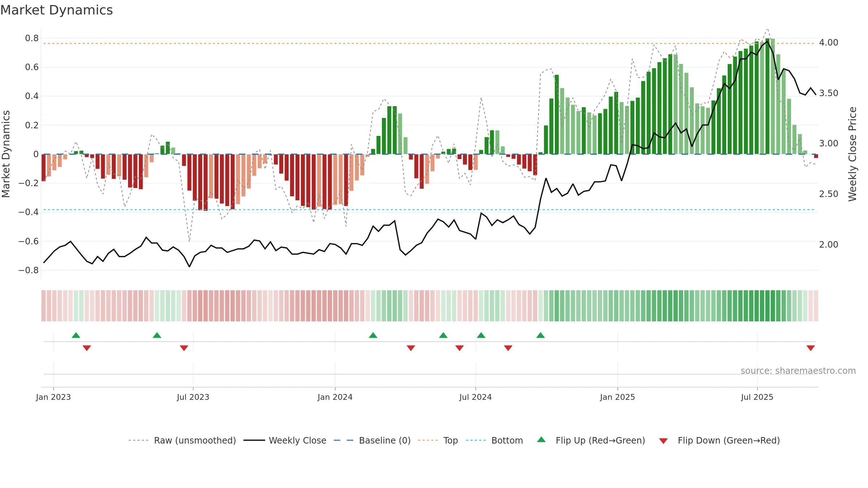The width and height of the screenshot is (868, 488).
Task: Click the −0.2 tick on the left axis
Action: click(29, 183)
